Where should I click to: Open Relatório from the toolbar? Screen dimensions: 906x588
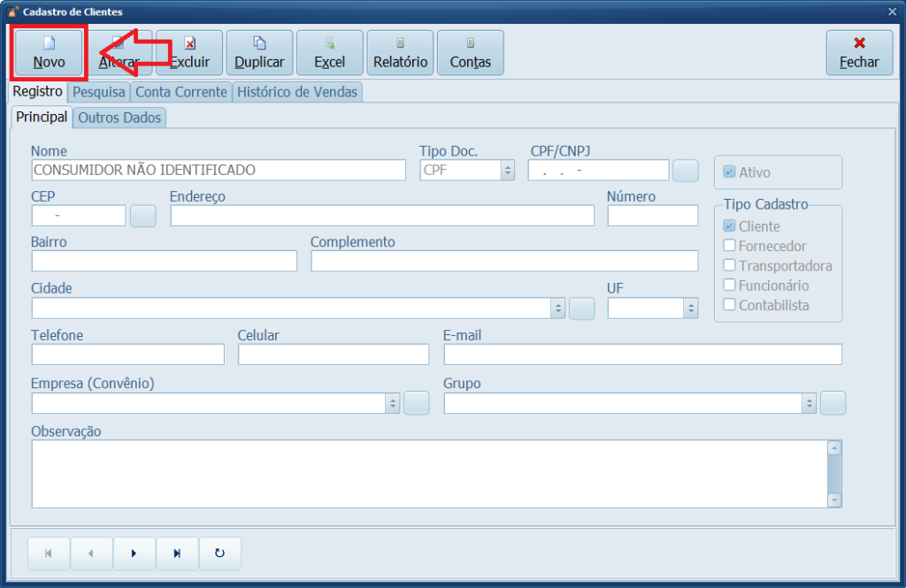click(400, 53)
